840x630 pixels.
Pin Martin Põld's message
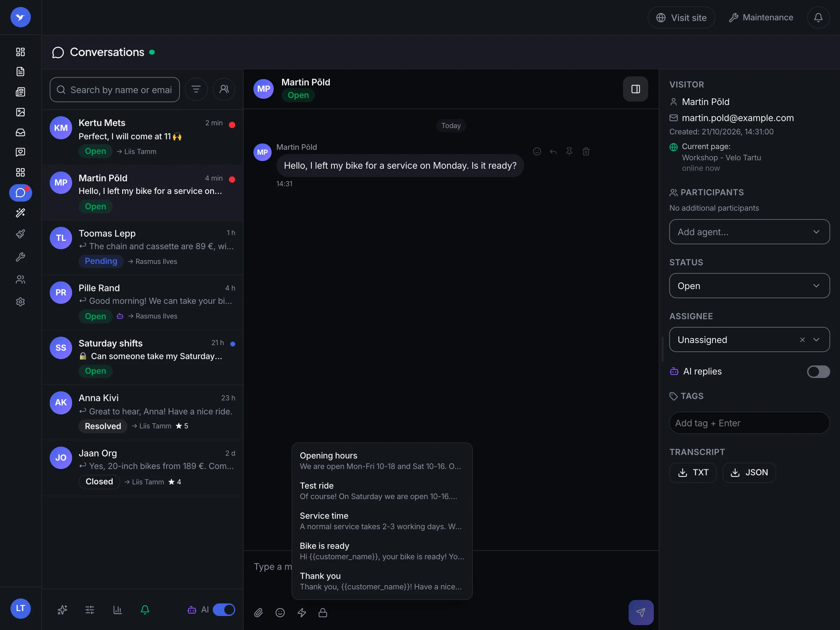coord(569,152)
